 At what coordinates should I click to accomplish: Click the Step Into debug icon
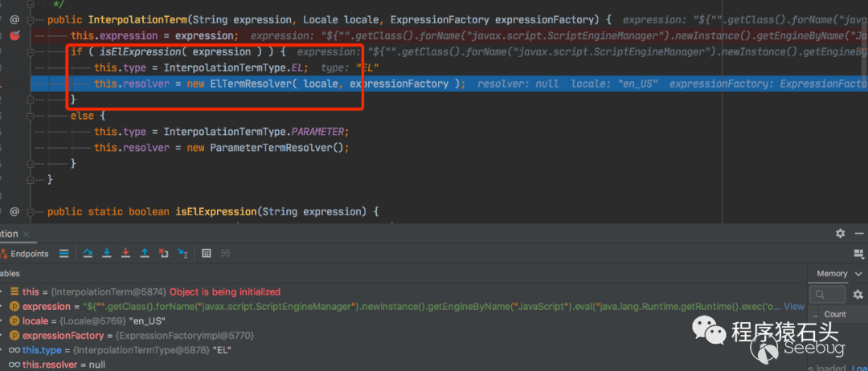tap(107, 254)
